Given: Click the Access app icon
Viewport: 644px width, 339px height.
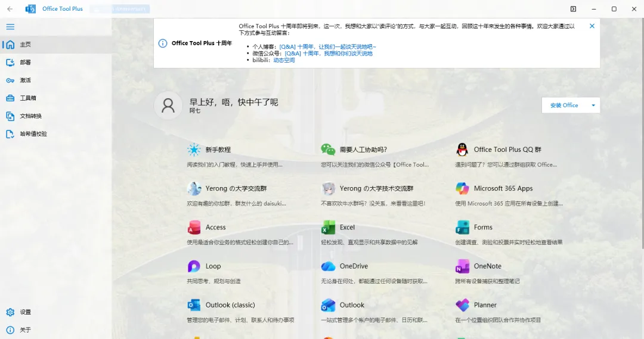Looking at the screenshot, I should [194, 227].
